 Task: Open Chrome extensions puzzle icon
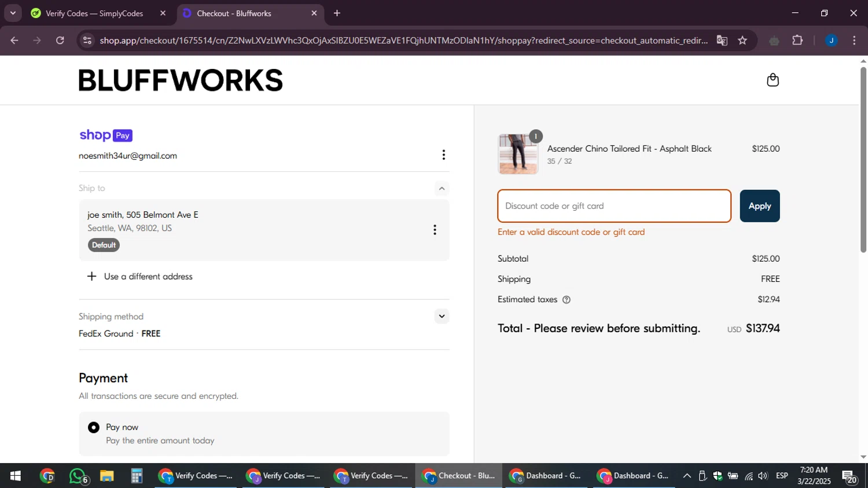pyautogui.click(x=797, y=41)
